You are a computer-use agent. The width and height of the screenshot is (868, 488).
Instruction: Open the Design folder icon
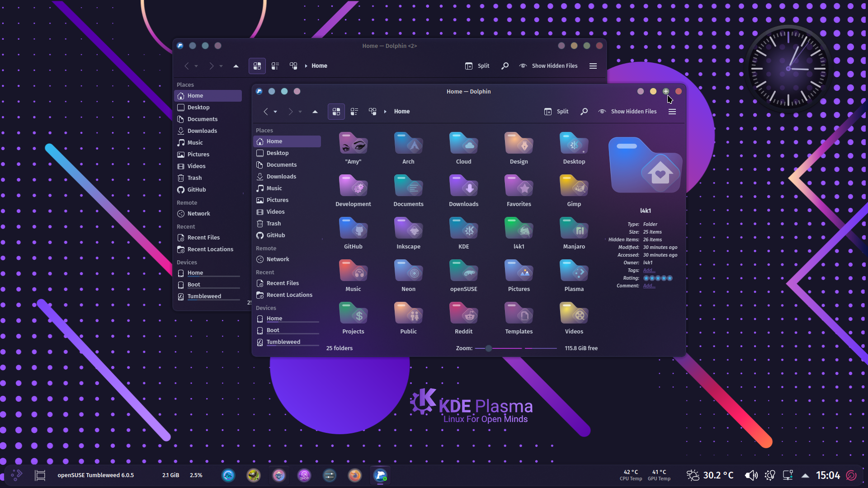click(519, 144)
